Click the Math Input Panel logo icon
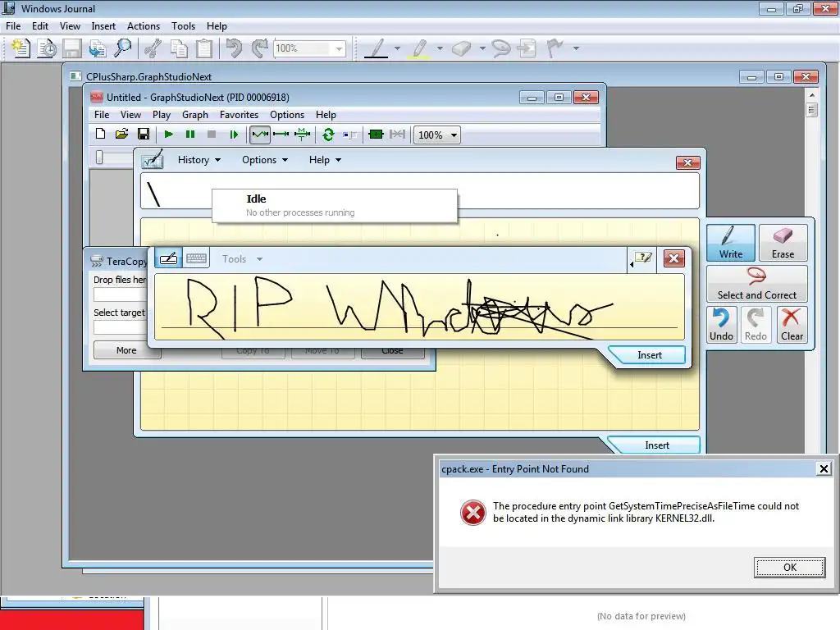This screenshot has height=630, width=840. 152,160
